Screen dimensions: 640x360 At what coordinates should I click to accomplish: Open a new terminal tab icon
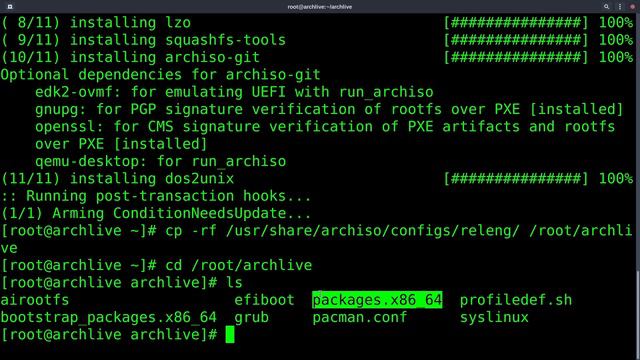click(10, 7)
